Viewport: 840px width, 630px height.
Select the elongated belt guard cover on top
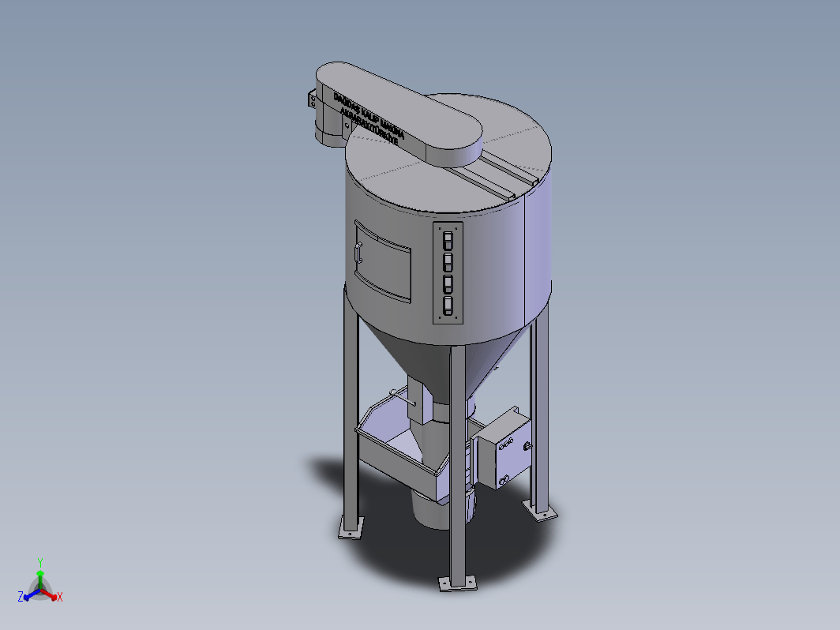tap(399, 113)
